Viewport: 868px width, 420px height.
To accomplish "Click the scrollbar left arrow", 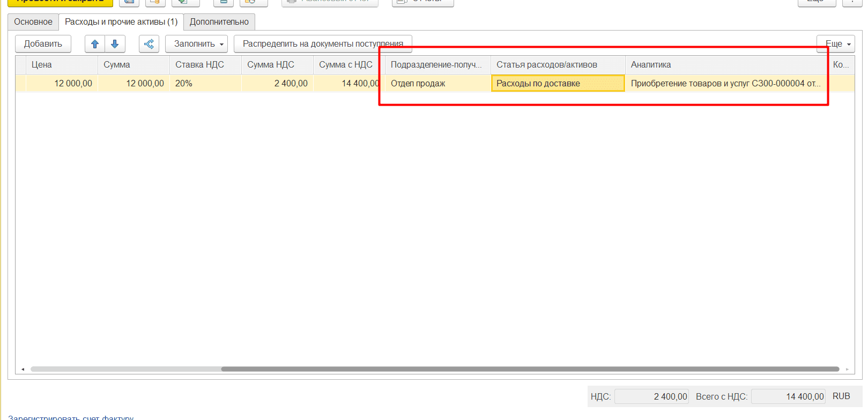I will click(x=23, y=369).
